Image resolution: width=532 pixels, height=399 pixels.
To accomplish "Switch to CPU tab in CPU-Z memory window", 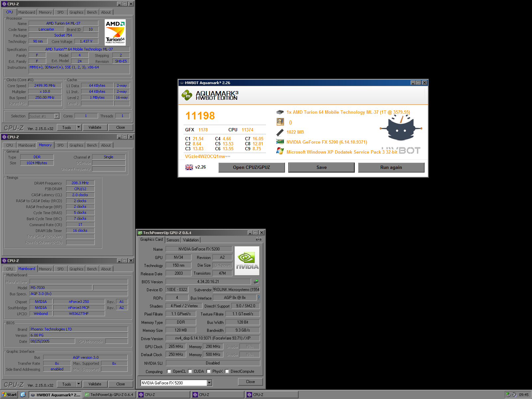I will pos(10,145).
